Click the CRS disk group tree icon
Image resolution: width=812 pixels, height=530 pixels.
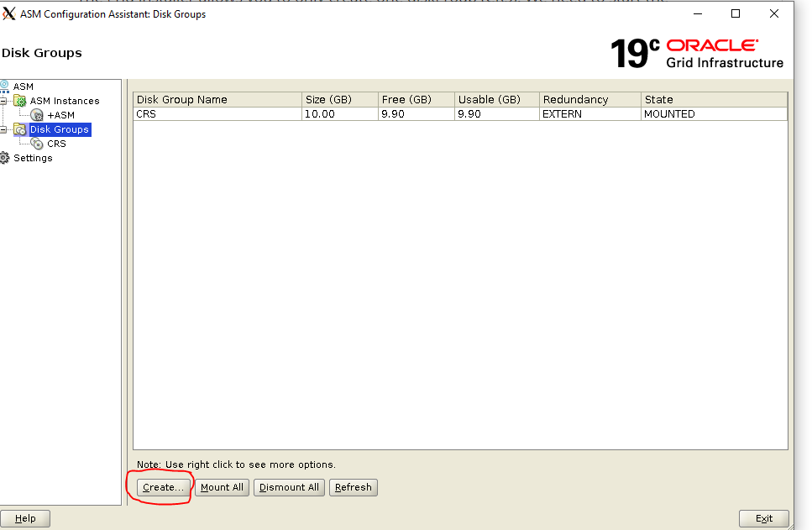point(37,144)
